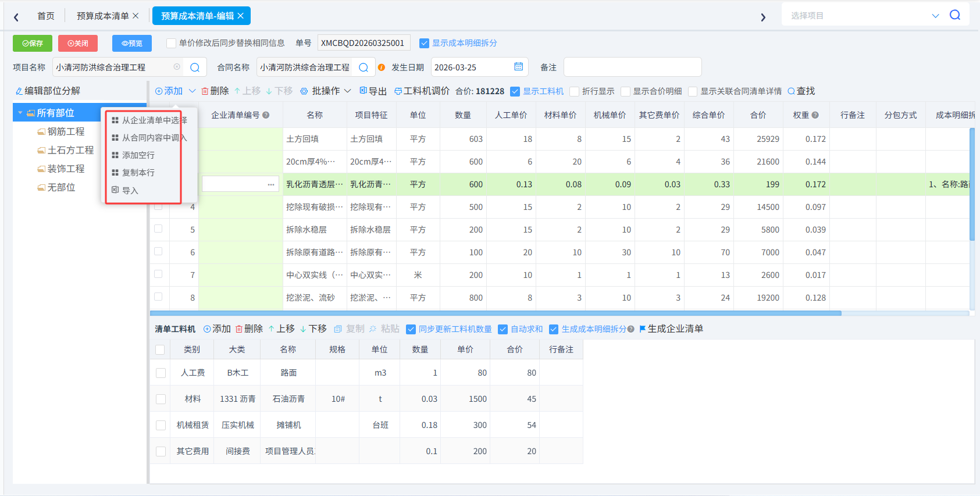Image resolution: width=980 pixels, height=496 pixels.
Task: Click 生成企业清单 flag button
Action: [x=671, y=329]
